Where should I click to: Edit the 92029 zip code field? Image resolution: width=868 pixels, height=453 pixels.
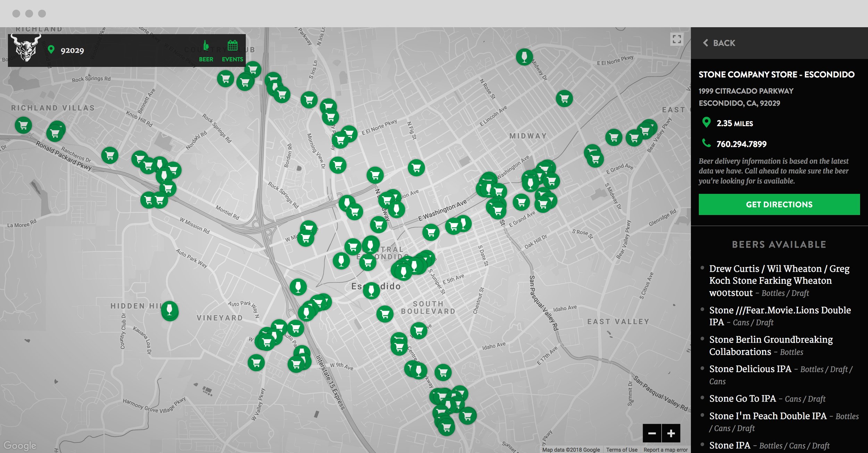click(x=72, y=50)
